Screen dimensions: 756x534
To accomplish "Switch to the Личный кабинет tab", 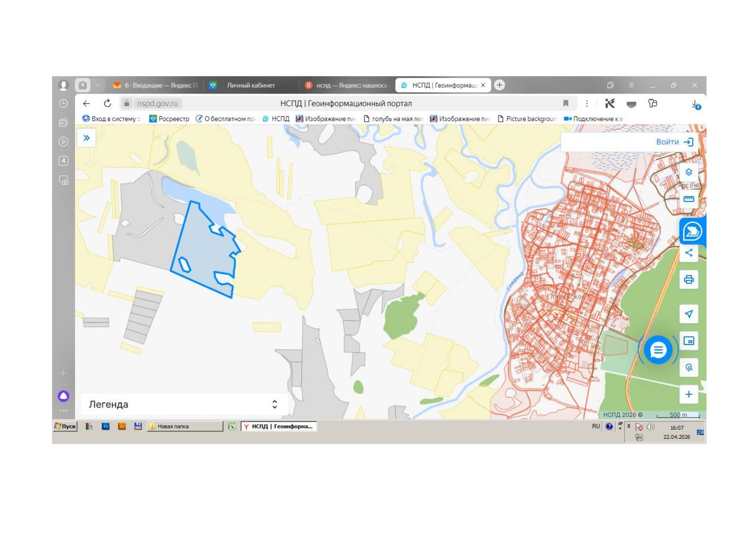I will 251,85.
